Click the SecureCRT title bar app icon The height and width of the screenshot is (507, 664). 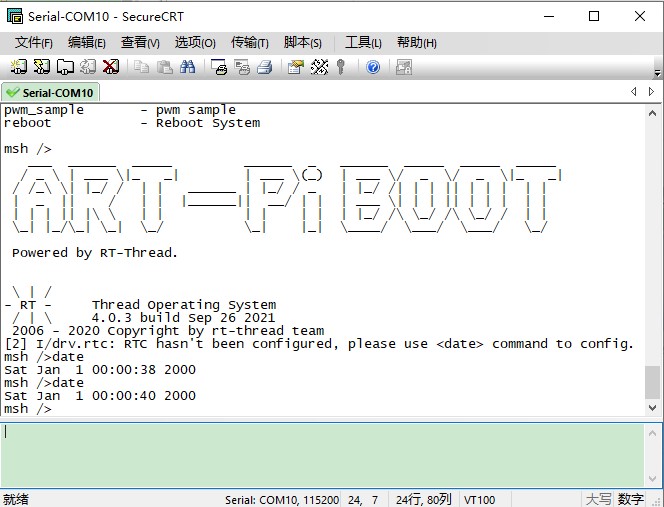pyautogui.click(x=14, y=16)
